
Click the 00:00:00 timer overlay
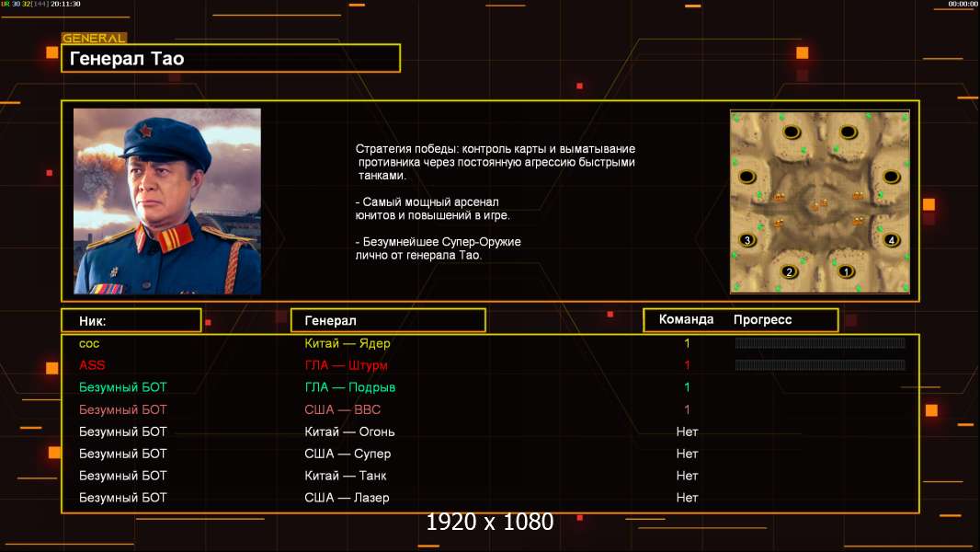(963, 4)
